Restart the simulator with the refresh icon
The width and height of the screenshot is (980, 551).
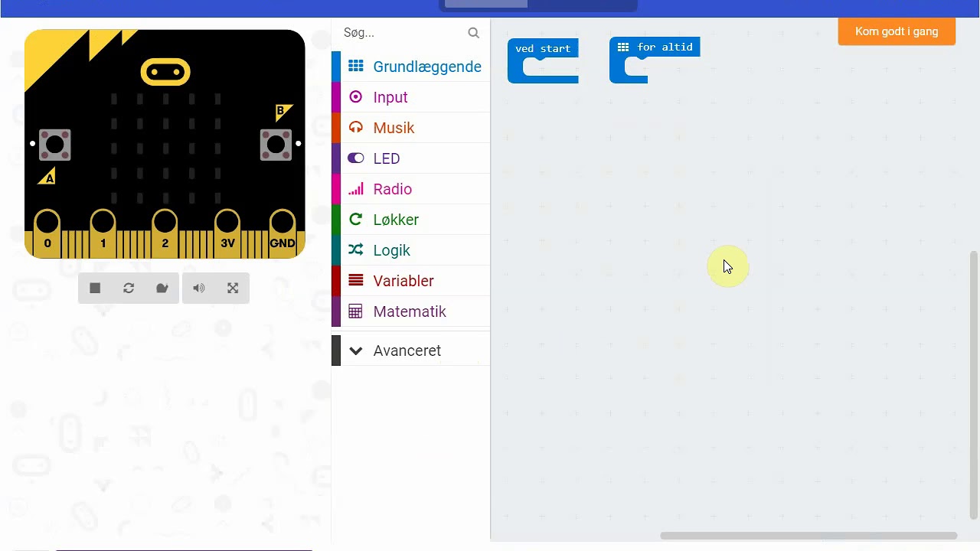tap(129, 289)
